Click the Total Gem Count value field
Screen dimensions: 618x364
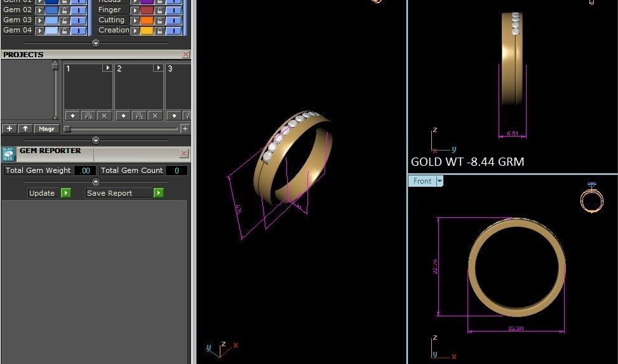[x=176, y=170]
